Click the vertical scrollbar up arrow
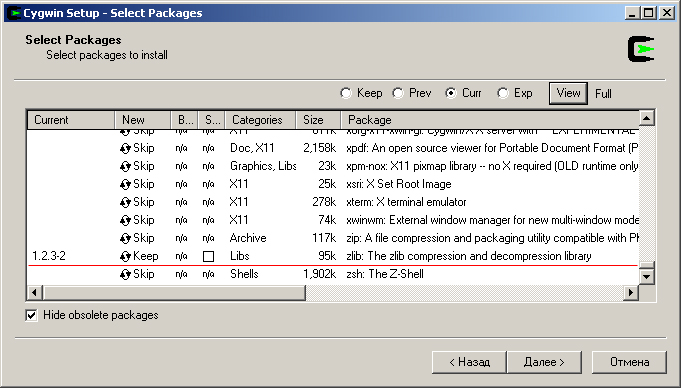The width and height of the screenshot is (681, 388). tap(647, 118)
